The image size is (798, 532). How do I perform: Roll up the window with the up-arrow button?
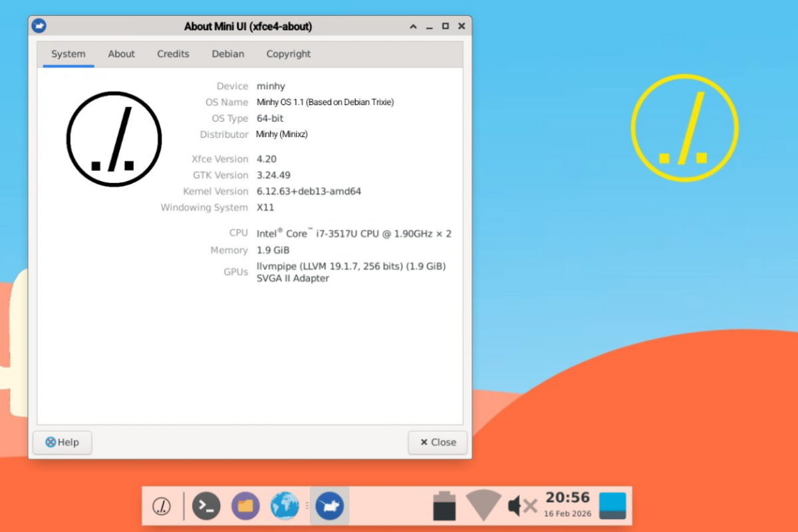click(413, 27)
